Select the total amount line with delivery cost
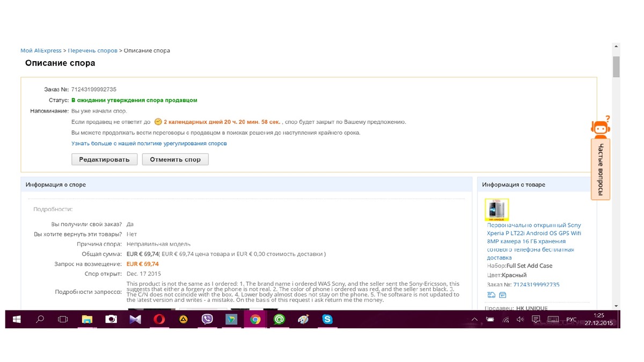The image size is (644, 362). coord(226,254)
